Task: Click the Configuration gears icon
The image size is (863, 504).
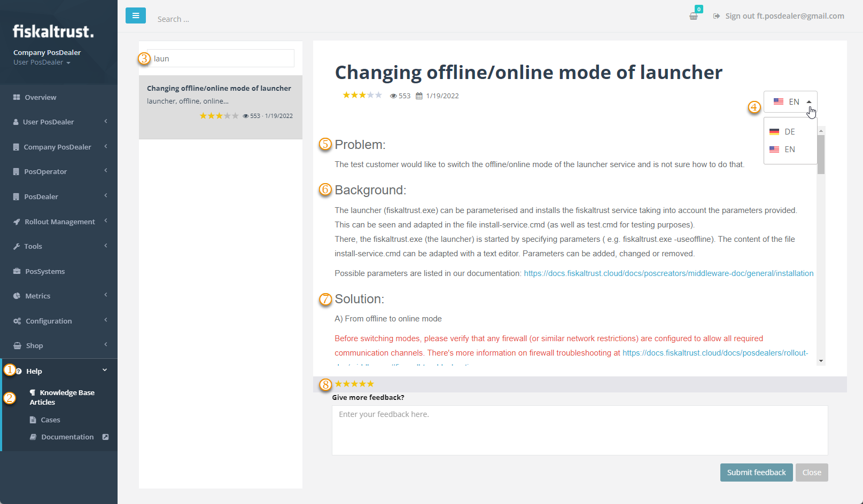Action: click(x=17, y=321)
